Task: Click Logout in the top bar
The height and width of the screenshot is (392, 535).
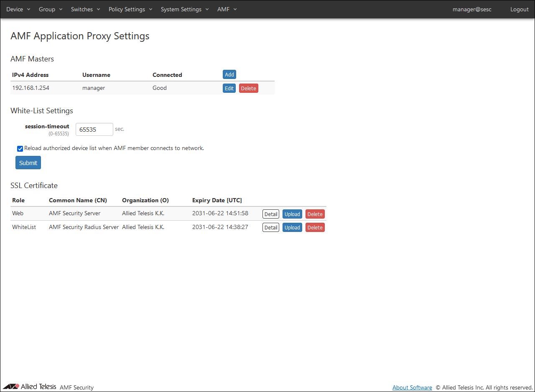Action: click(519, 9)
